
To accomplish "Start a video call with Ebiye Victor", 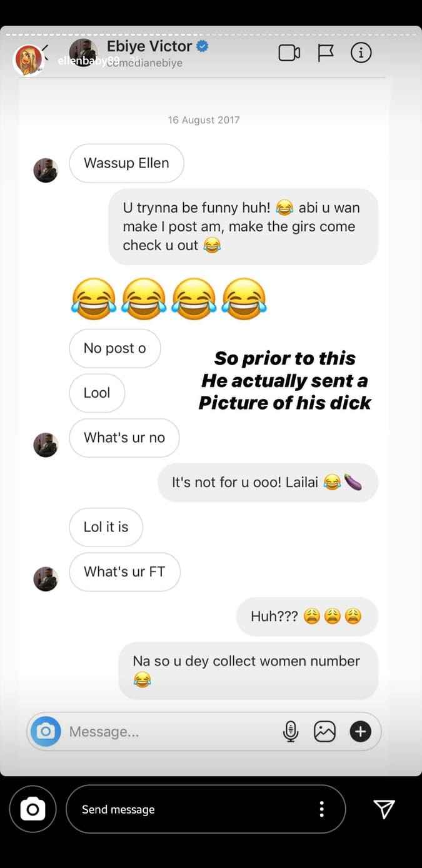I will (289, 53).
